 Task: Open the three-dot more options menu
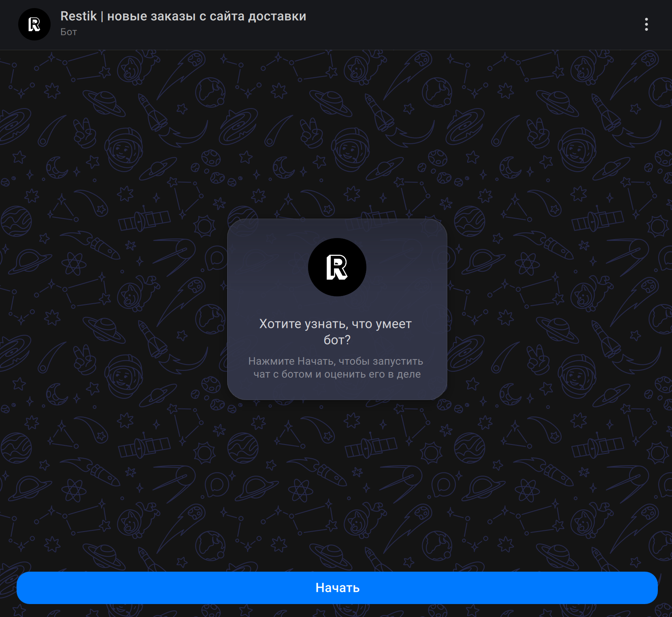pyautogui.click(x=646, y=24)
